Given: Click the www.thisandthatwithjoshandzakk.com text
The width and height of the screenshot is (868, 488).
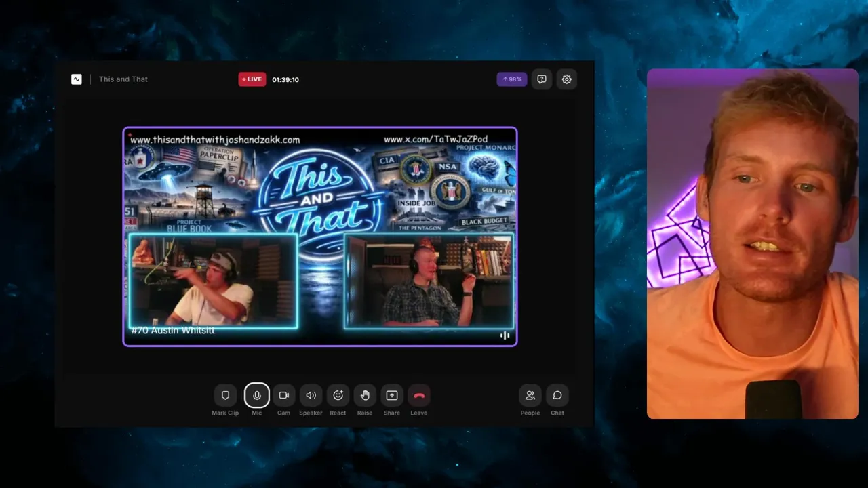Looking at the screenshot, I should tap(215, 140).
